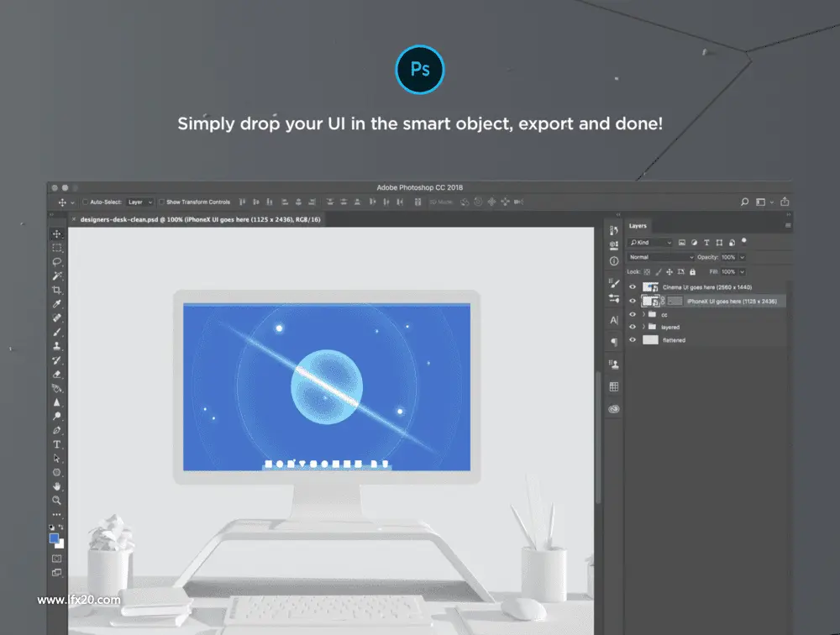Select the Clone Stamp tool

(x=56, y=346)
